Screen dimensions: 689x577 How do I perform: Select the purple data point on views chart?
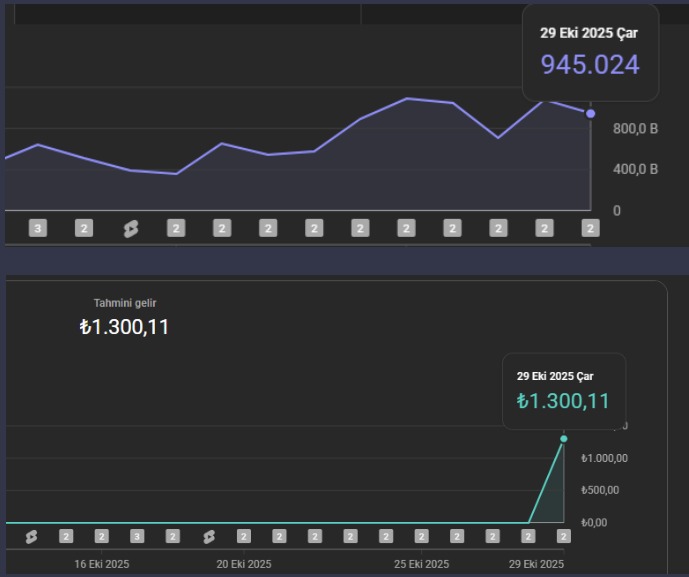pos(590,113)
